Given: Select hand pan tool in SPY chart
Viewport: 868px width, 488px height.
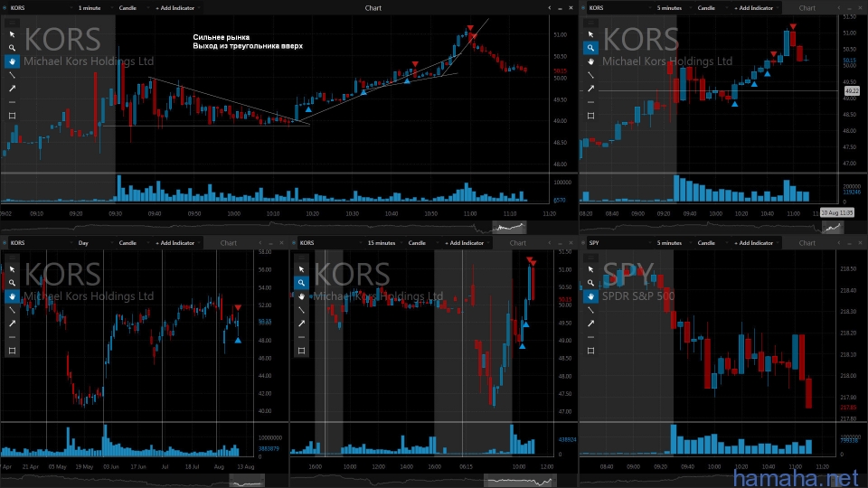Looking at the screenshot, I should coord(590,296).
